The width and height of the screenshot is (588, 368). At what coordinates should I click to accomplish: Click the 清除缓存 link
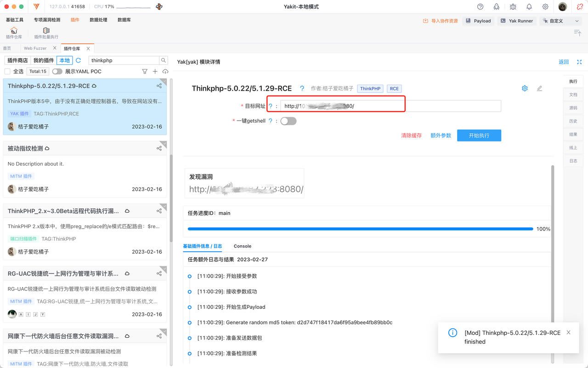412,135
